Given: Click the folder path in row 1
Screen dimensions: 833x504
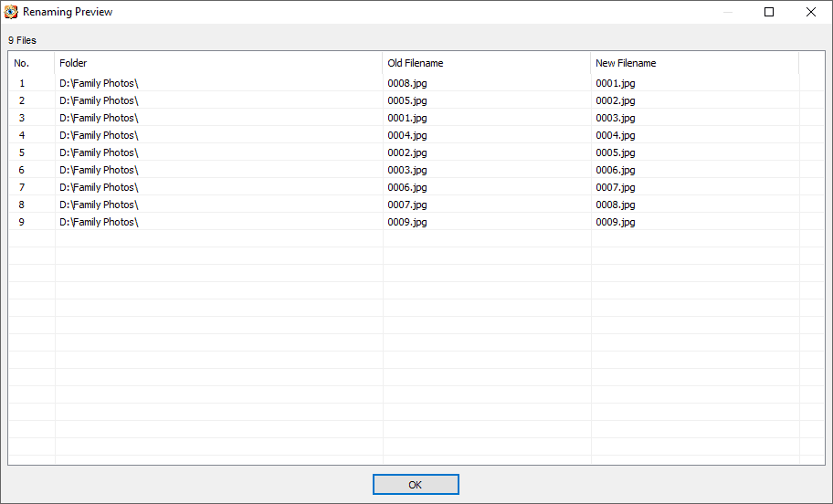Looking at the screenshot, I should 99,83.
